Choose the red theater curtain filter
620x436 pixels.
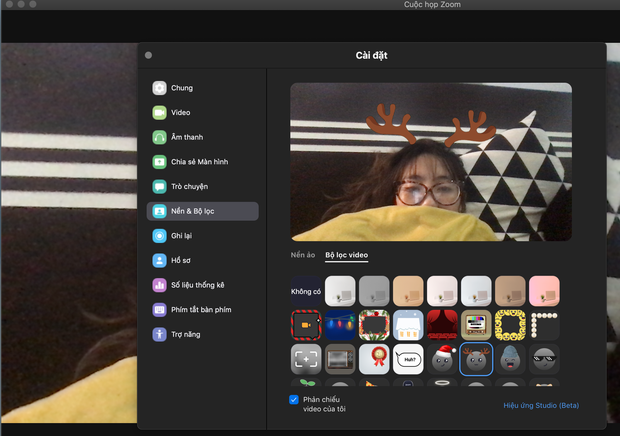pyautogui.click(x=442, y=324)
